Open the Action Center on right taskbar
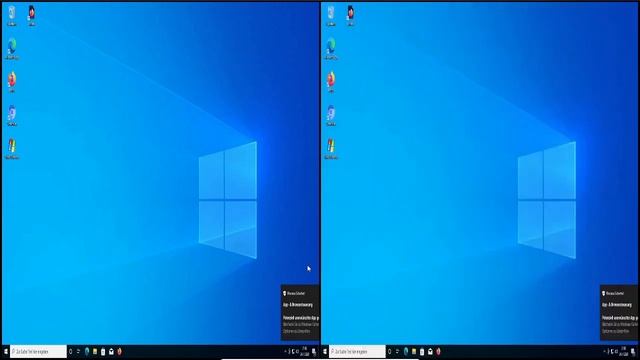Viewport: 640px width, 360px height. pos(633,351)
